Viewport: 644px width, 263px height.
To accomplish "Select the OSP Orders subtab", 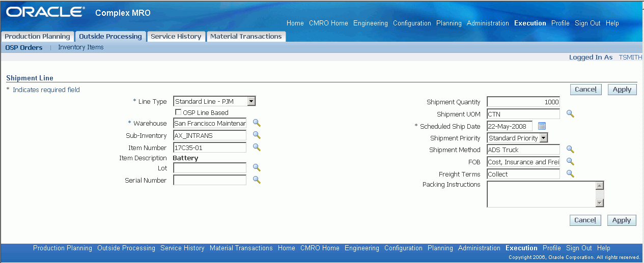I will click(24, 47).
